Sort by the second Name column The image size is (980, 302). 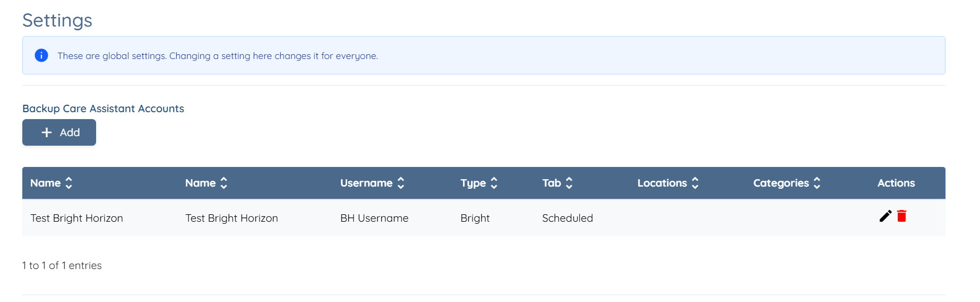223,183
